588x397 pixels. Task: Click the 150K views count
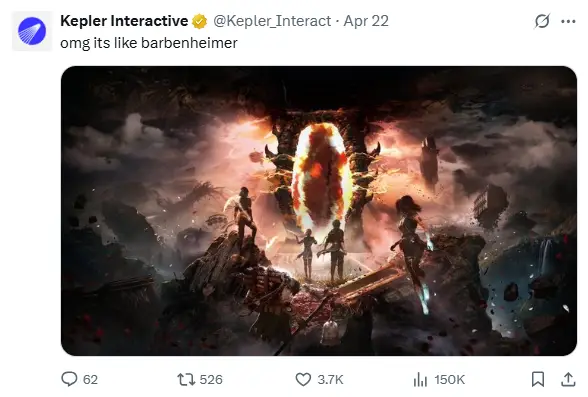tap(450, 379)
